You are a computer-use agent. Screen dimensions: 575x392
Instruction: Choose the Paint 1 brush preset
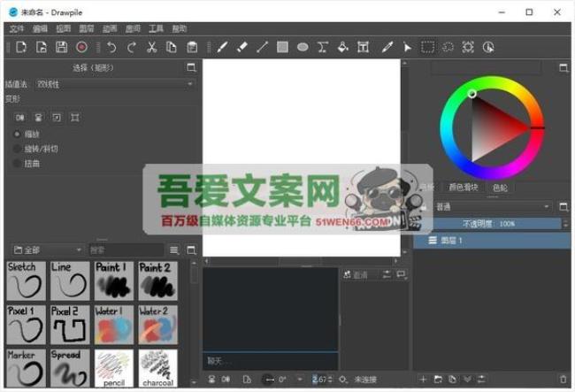click(x=114, y=281)
